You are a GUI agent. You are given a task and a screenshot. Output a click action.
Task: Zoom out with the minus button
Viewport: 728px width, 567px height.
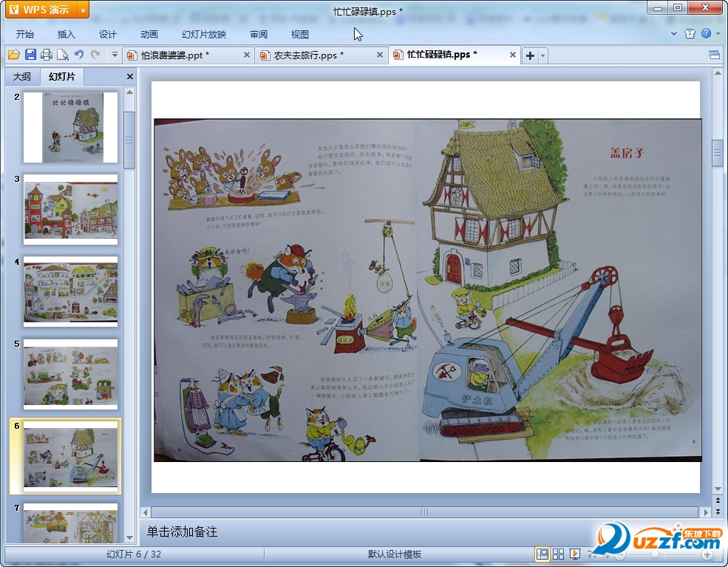[x=620, y=554]
